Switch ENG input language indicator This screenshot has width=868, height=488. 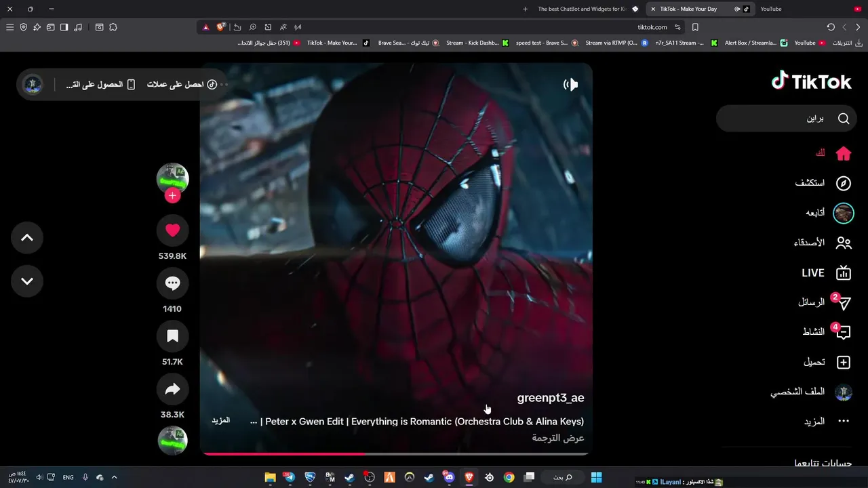[68, 477]
